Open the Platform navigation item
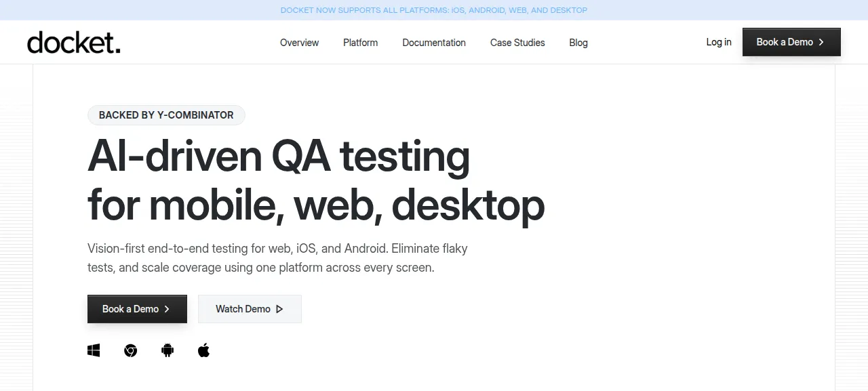This screenshot has height=391, width=868. (x=360, y=43)
